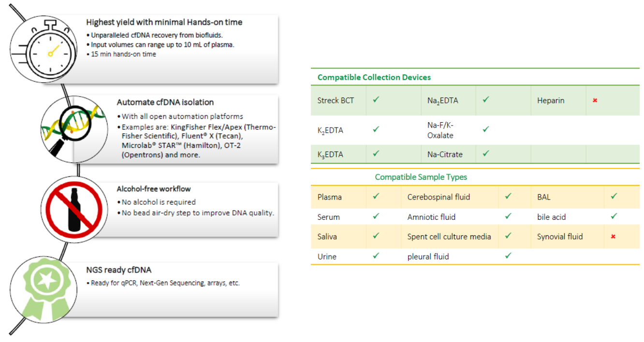Select the Cerebospinal fluid table cell

(439, 197)
